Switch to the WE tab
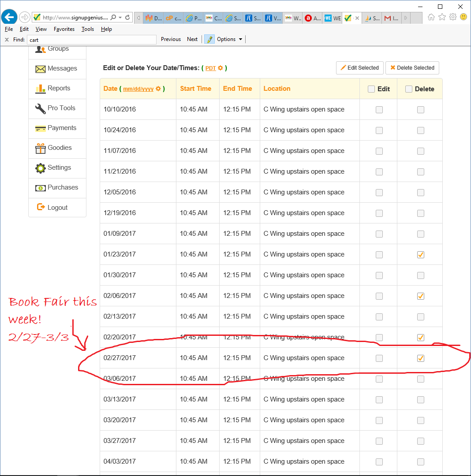The image size is (471, 476). coord(333,18)
